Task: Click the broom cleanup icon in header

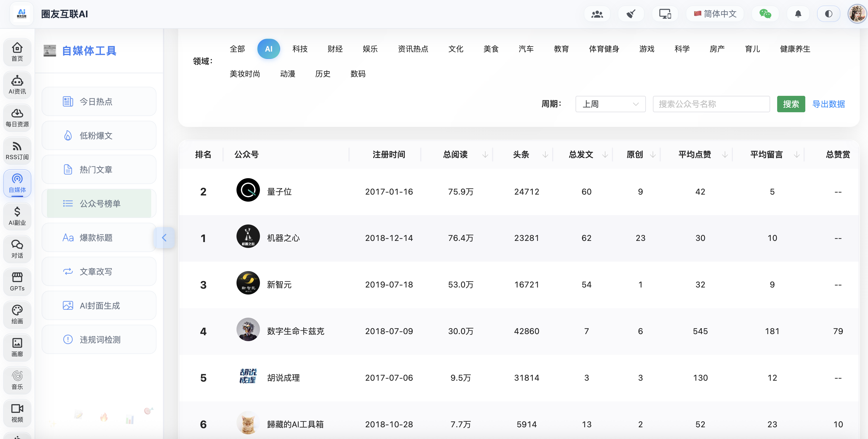Action: (631, 14)
